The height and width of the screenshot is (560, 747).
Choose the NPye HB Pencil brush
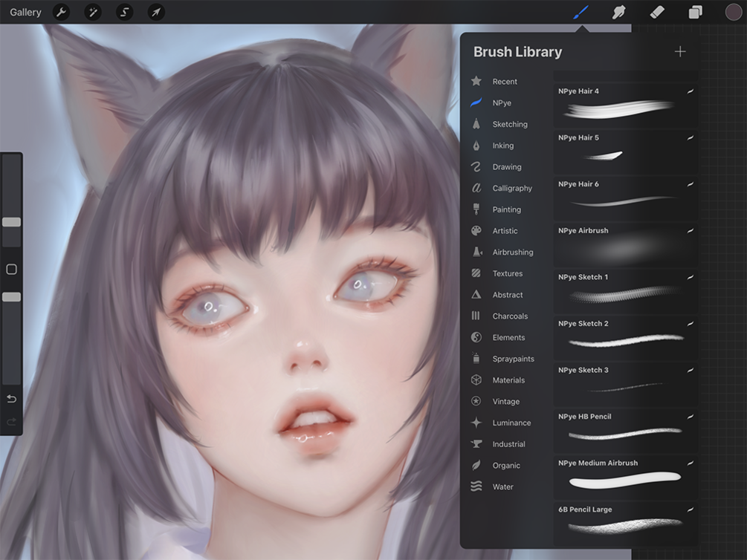coord(626,431)
